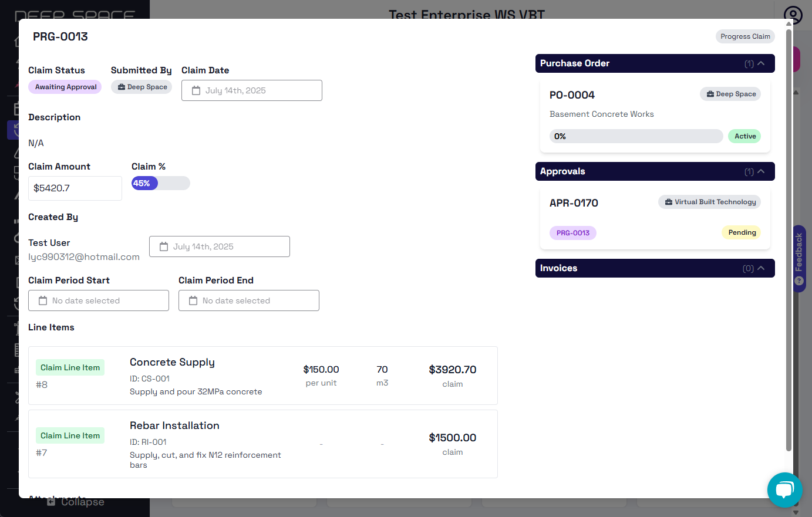Click the Deep Space tag on PO-0004
812x517 pixels.
pos(730,94)
